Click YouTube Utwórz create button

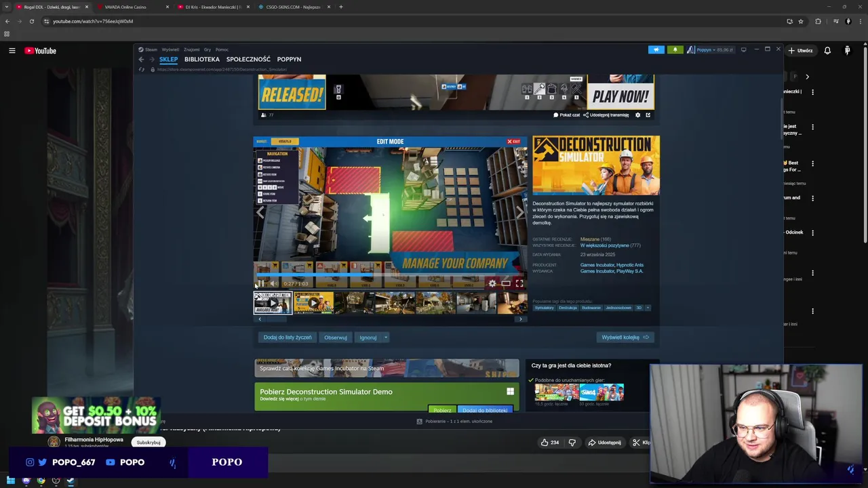(800, 51)
